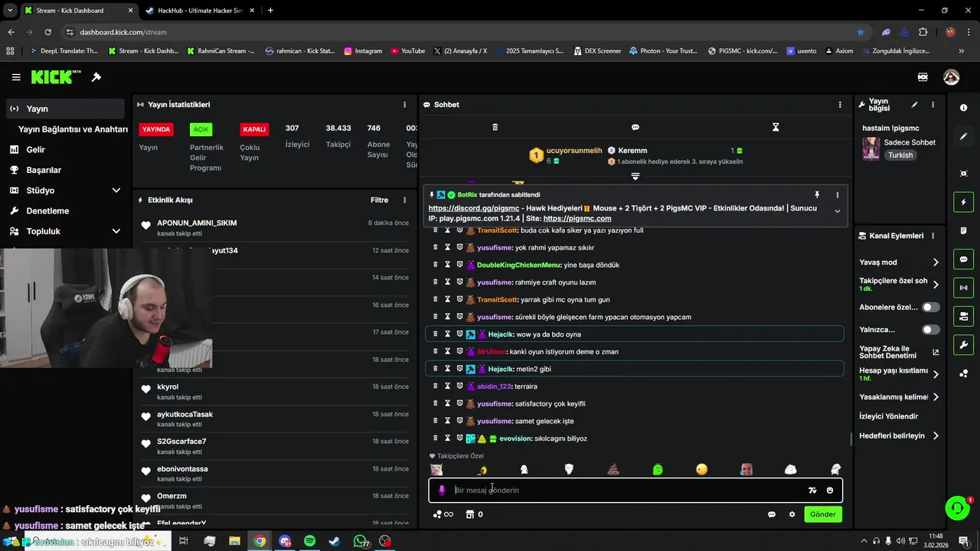Open Yayın bilgisi three-dot menu

click(933, 105)
